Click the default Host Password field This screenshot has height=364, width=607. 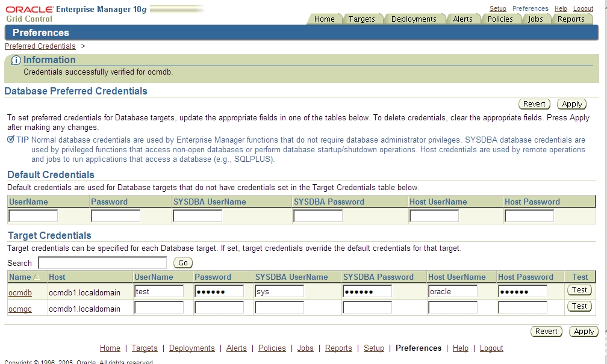(529, 216)
